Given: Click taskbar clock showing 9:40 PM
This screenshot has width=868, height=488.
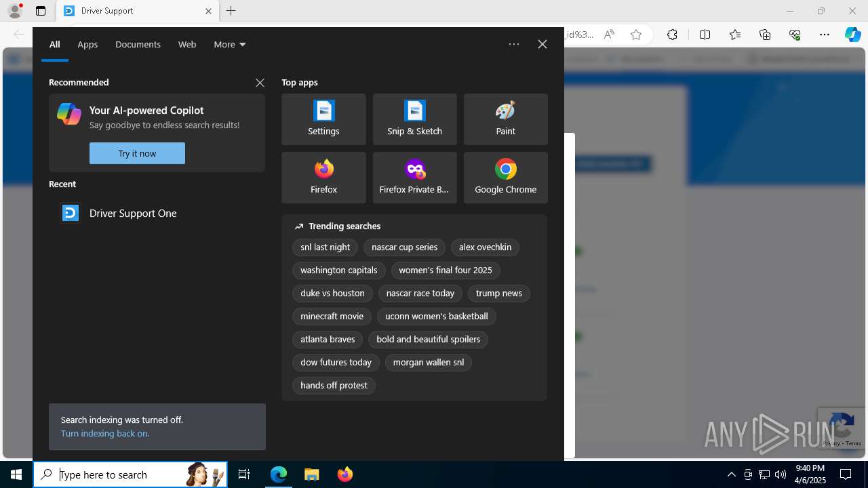Looking at the screenshot, I should coord(810,474).
